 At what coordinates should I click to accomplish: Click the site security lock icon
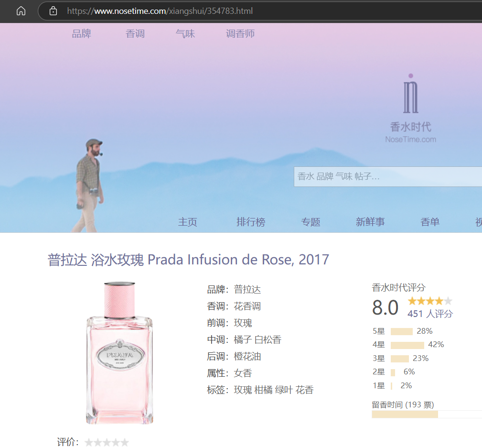pos(53,11)
